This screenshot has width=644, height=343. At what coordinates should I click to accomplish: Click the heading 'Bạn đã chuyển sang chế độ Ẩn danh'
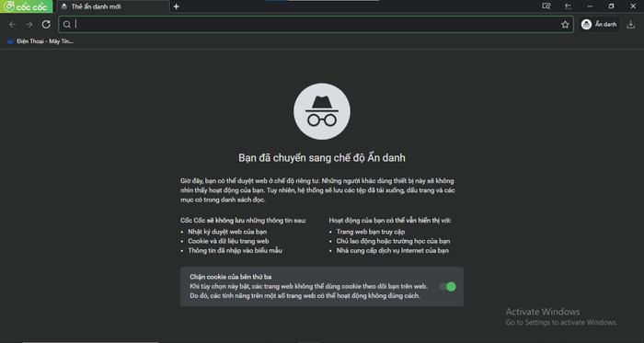pos(322,158)
